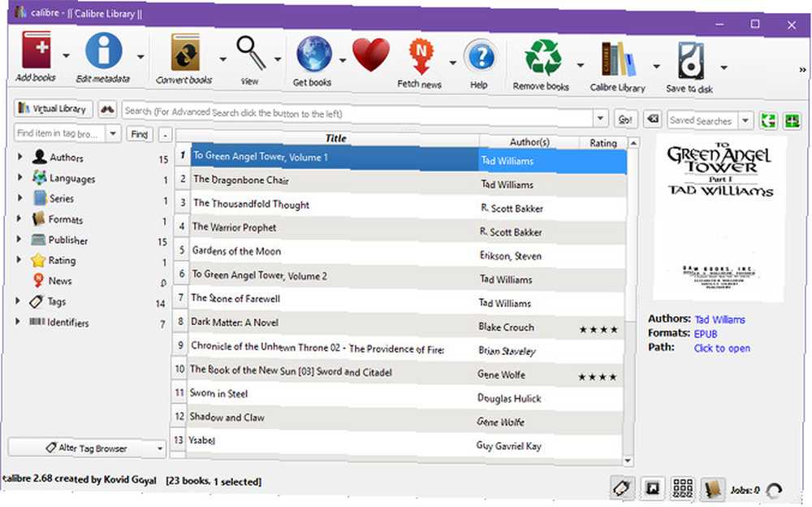The image size is (812, 507).
Task: Click the Remove books recycle icon
Action: 542,58
